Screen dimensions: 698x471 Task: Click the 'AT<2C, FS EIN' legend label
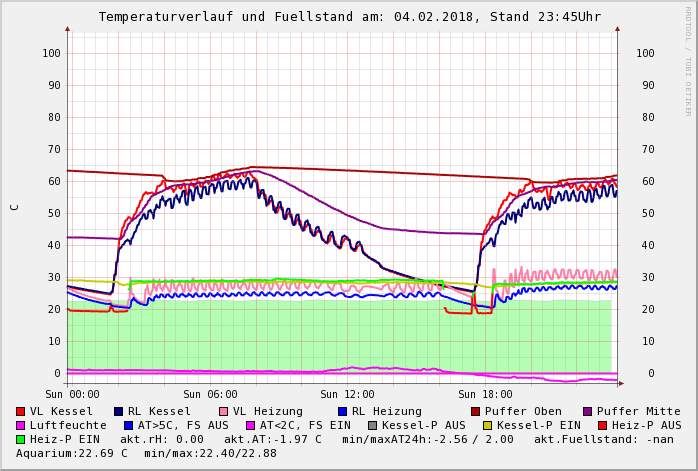coord(305,425)
